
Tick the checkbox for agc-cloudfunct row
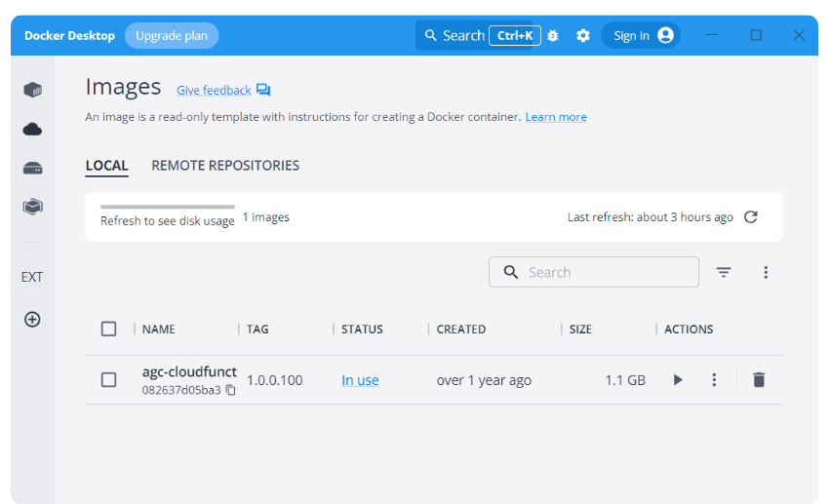(x=108, y=380)
